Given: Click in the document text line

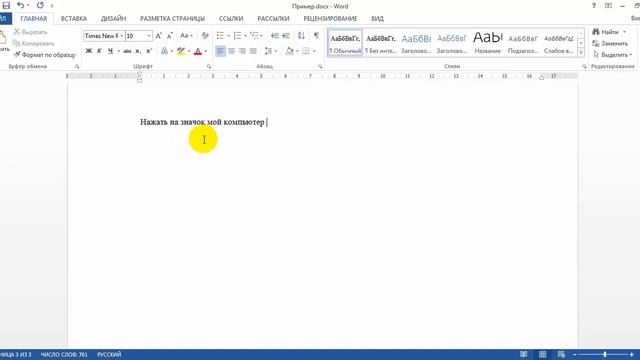Looking at the screenshot, I should (x=202, y=122).
